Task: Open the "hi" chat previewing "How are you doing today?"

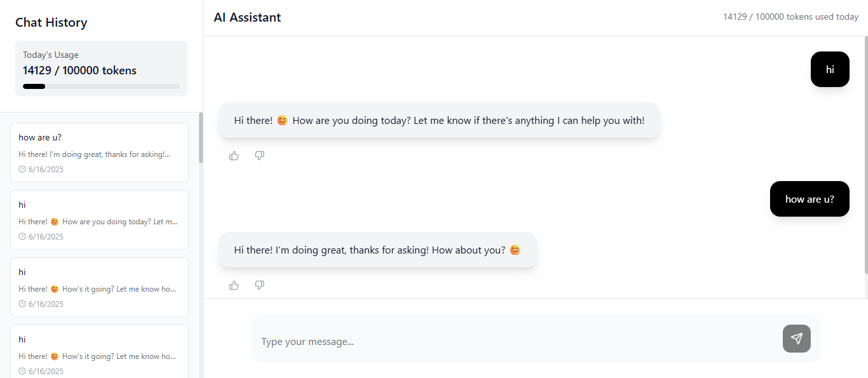Action: point(99,220)
